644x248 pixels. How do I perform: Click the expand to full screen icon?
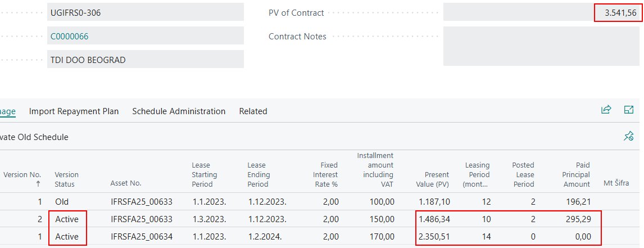coord(629,110)
